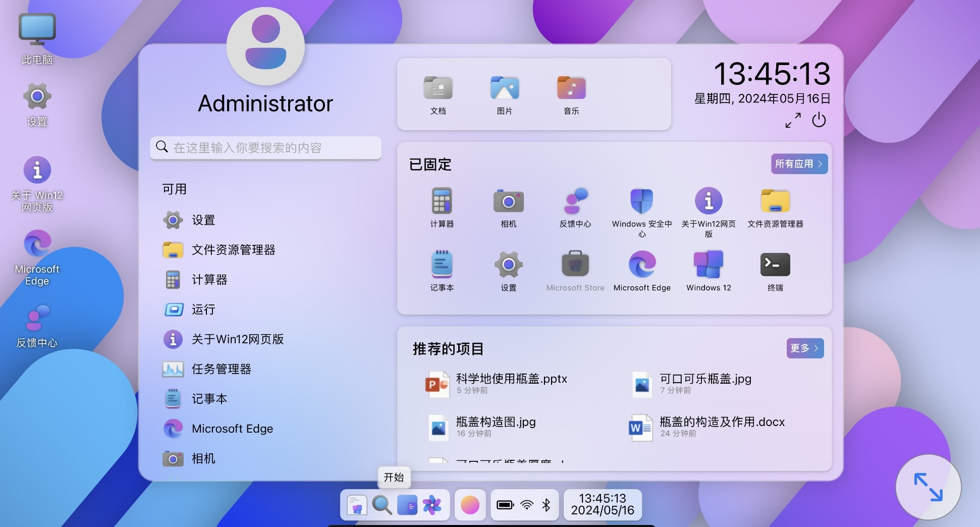Viewport: 980px width, 527px height.
Task: Select 记事本 in the 可用 list
Action: point(266,399)
